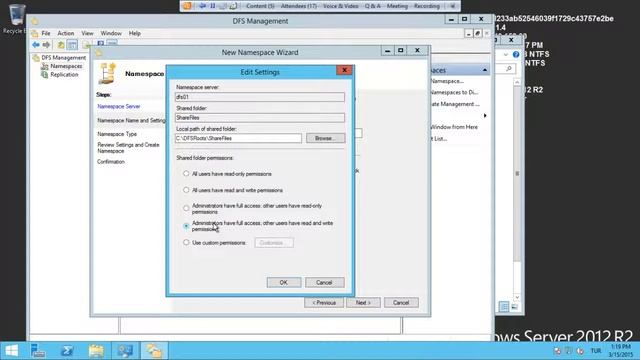The image size is (640, 360).
Task: Click the Browse... button
Action: click(x=325, y=138)
